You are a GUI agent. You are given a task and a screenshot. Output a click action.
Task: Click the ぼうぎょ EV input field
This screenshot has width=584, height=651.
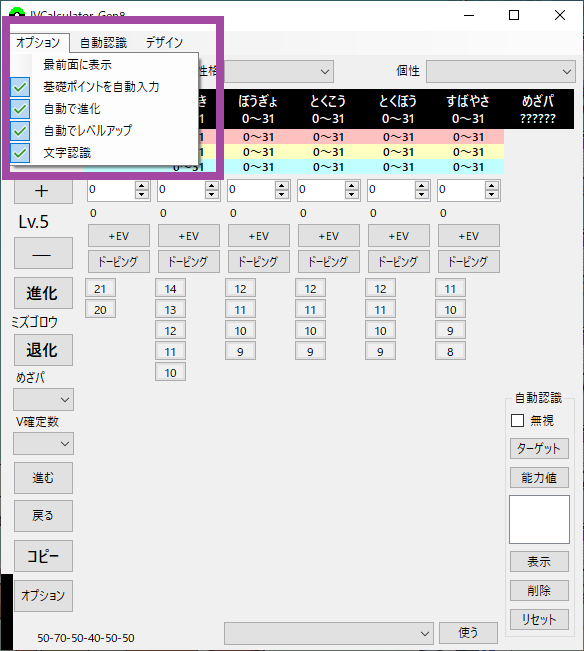click(252, 190)
